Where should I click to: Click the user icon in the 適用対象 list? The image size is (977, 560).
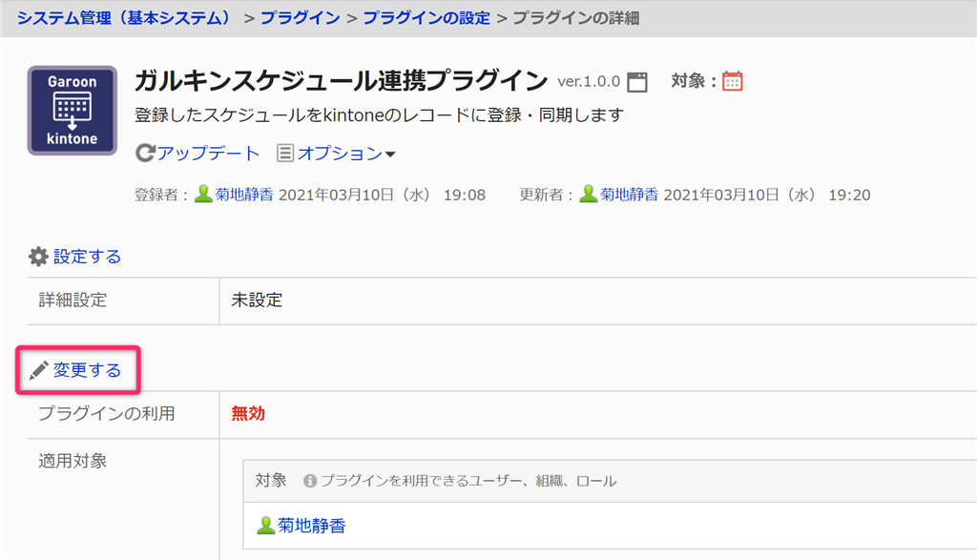point(265,525)
